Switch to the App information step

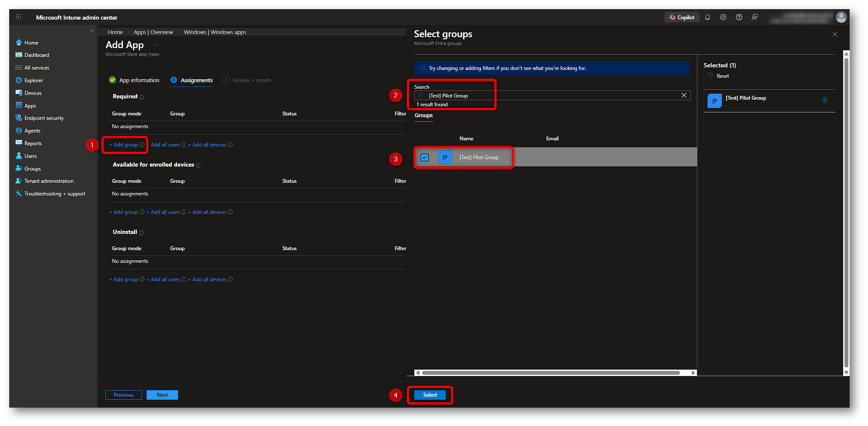click(139, 80)
